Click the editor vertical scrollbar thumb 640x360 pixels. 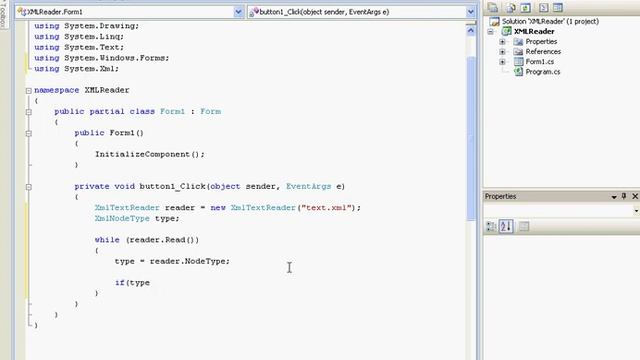coord(471,138)
